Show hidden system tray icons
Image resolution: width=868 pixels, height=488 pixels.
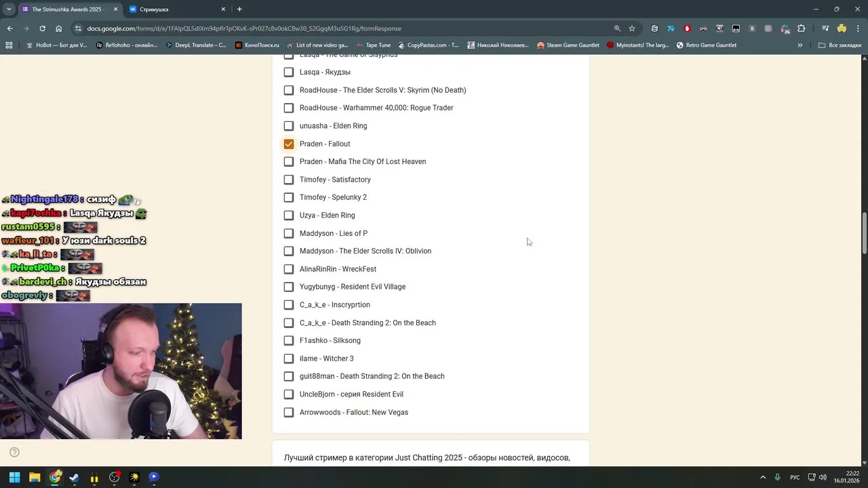[x=763, y=477]
